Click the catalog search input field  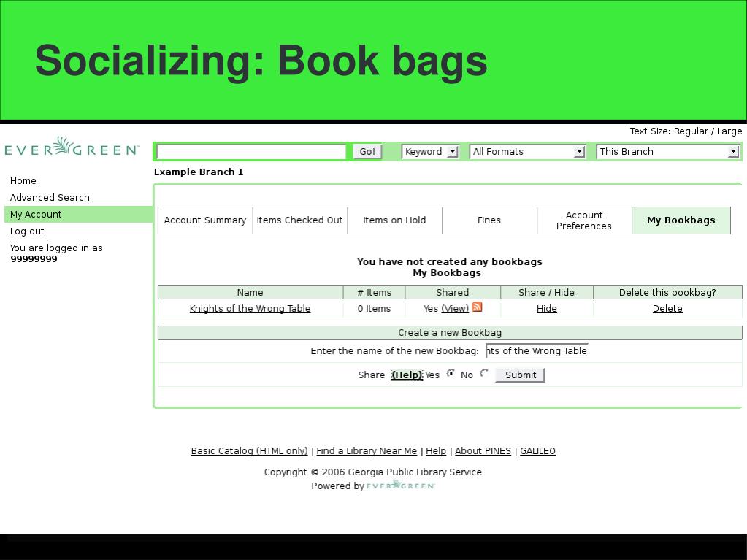point(251,152)
